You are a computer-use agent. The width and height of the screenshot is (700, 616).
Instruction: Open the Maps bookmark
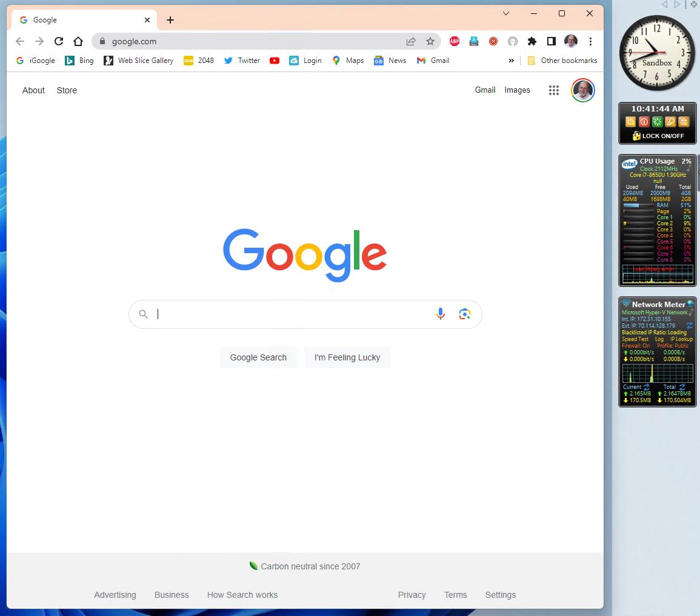click(x=348, y=61)
